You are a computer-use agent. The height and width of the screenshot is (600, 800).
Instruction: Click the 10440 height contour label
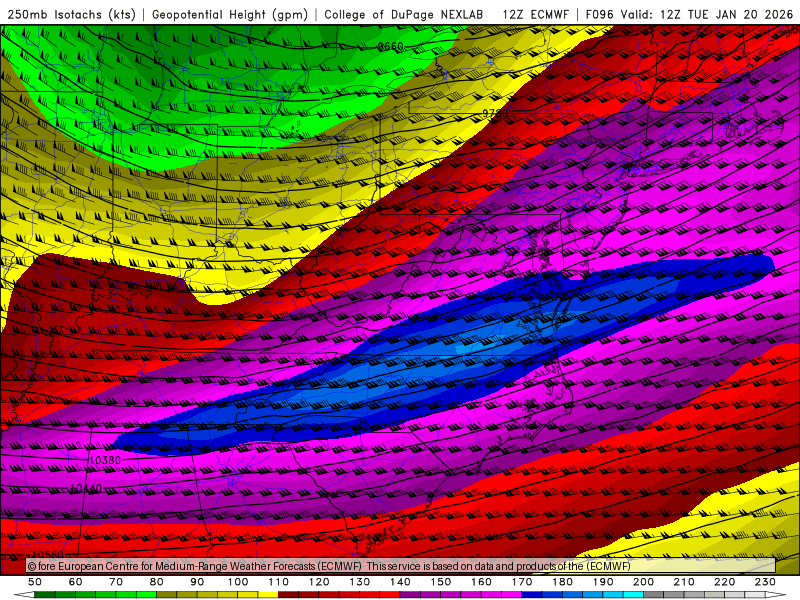(85, 489)
